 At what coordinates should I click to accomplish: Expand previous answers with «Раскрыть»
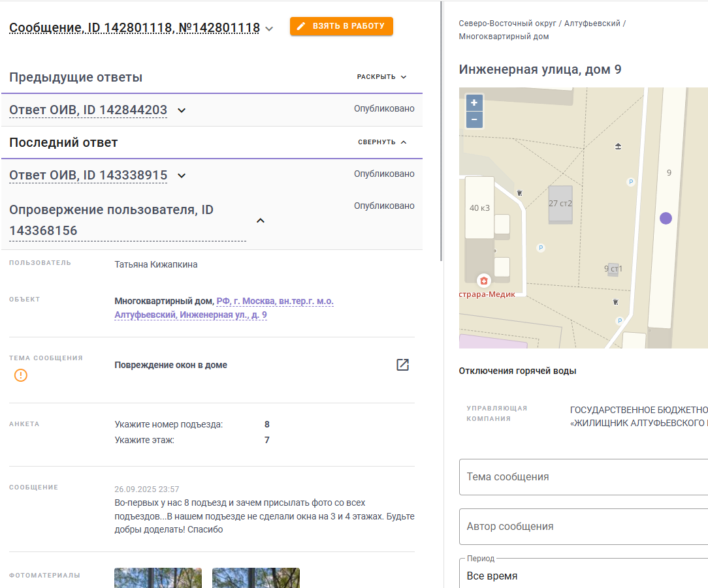(382, 77)
